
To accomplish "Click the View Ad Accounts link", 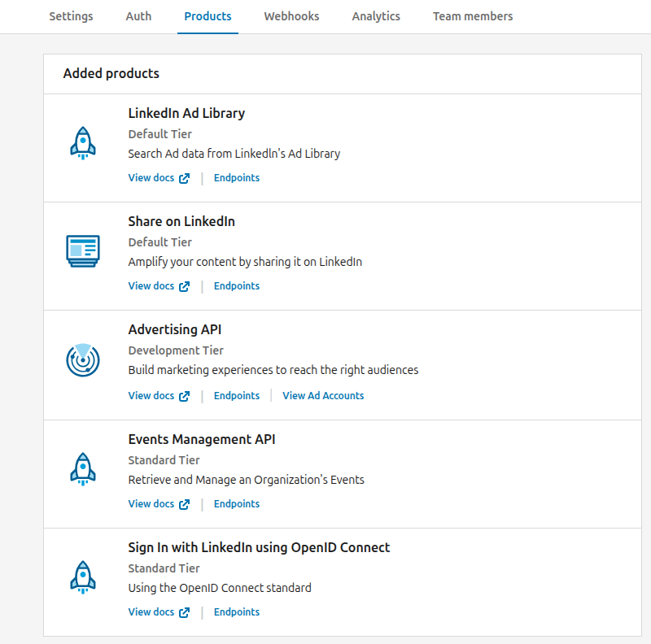I will (x=323, y=395).
